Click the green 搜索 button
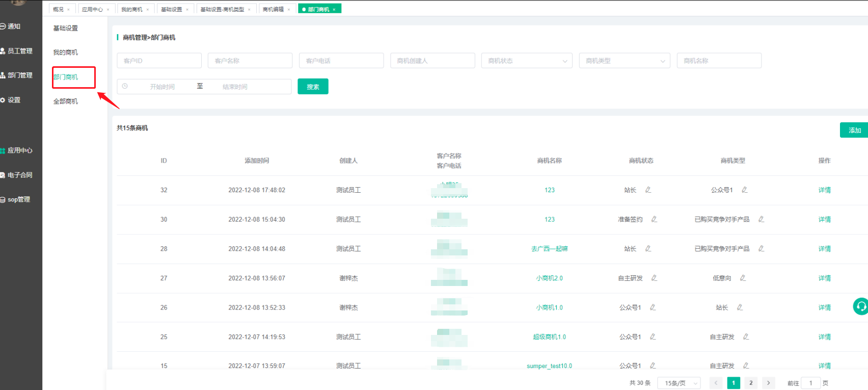Viewport: 868px width, 390px height. [313, 87]
